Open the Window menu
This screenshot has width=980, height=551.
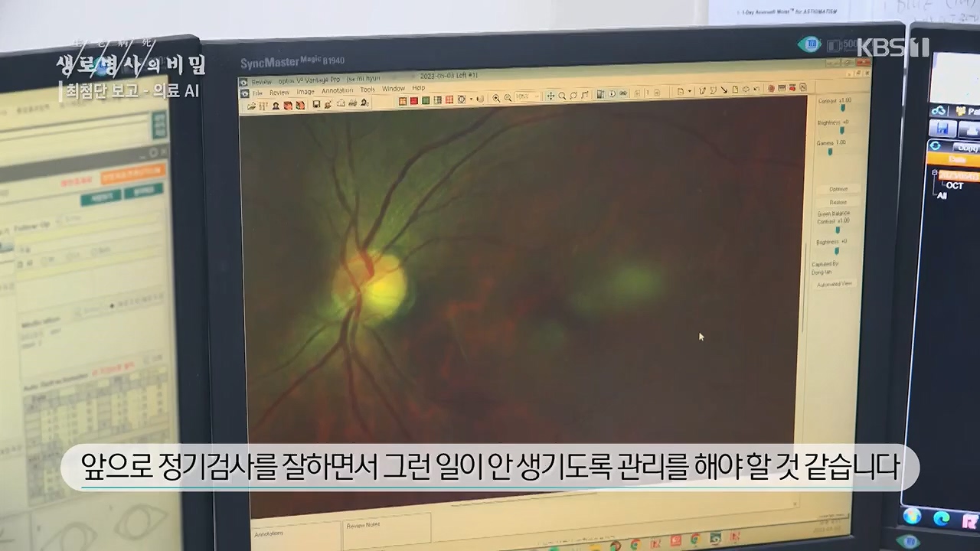[394, 89]
